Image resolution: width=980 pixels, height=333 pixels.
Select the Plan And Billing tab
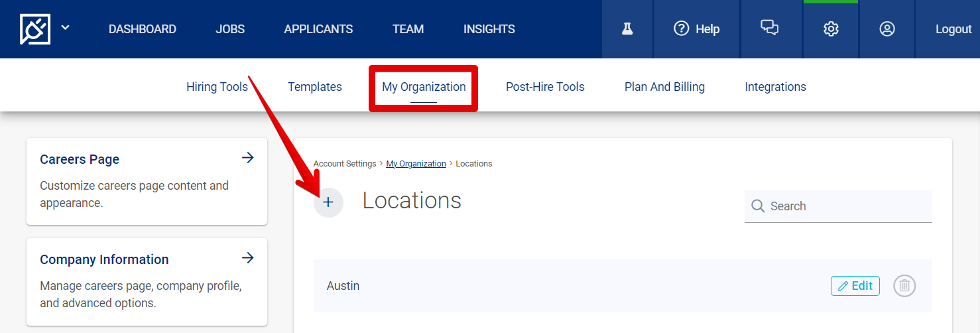click(x=664, y=87)
